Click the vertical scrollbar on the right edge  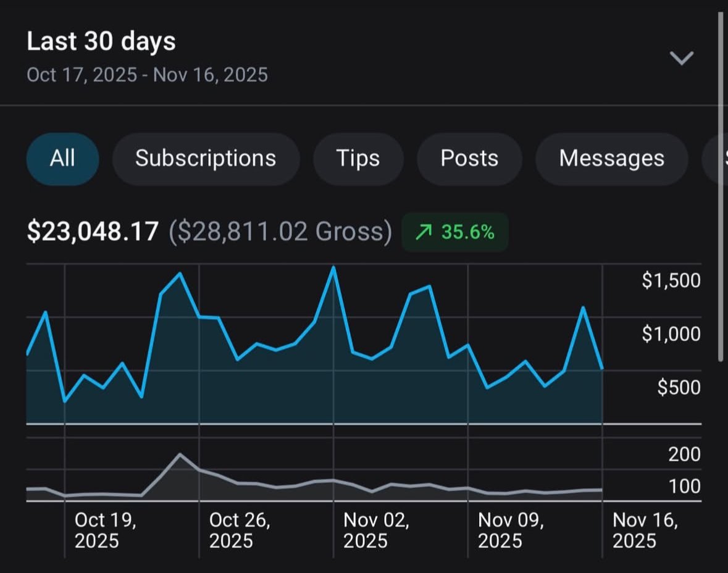point(721,185)
